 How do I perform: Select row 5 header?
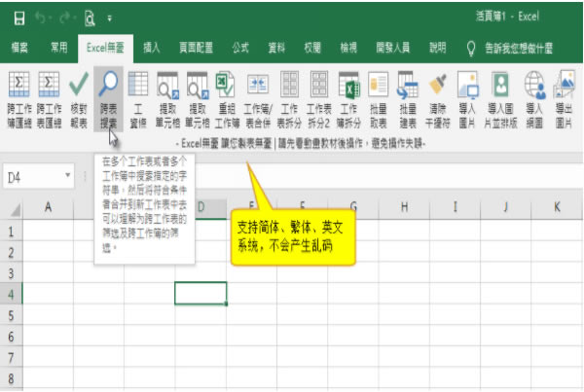[11, 316]
